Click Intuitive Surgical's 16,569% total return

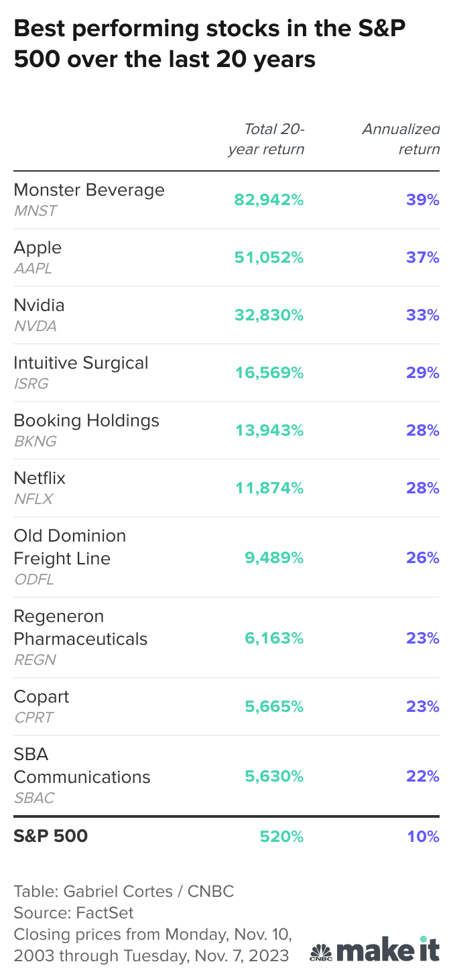(269, 373)
